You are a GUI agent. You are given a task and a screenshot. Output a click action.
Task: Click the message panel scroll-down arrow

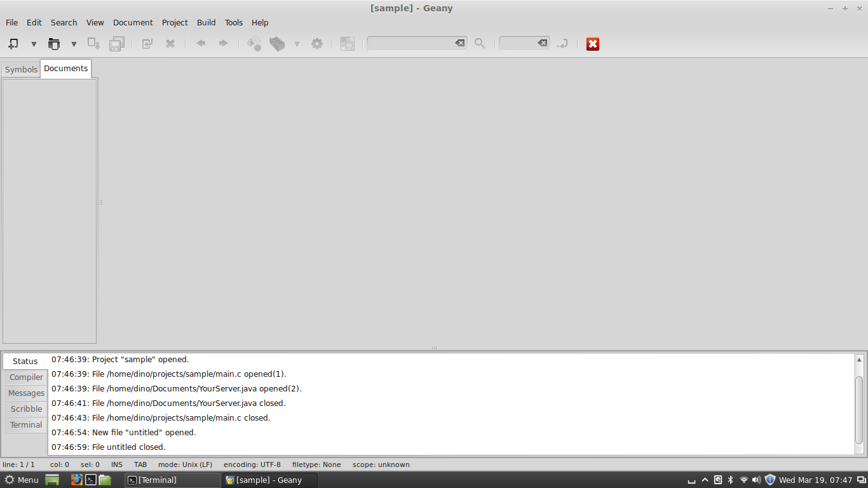(x=859, y=450)
